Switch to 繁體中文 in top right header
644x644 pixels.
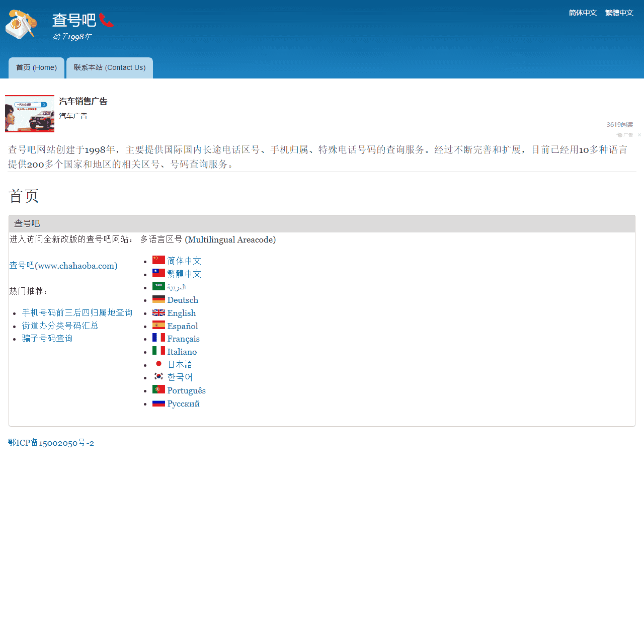(x=619, y=13)
